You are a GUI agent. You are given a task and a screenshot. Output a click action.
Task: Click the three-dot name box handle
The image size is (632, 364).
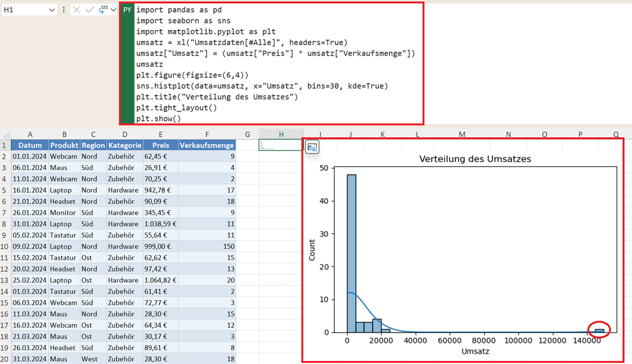pos(64,10)
